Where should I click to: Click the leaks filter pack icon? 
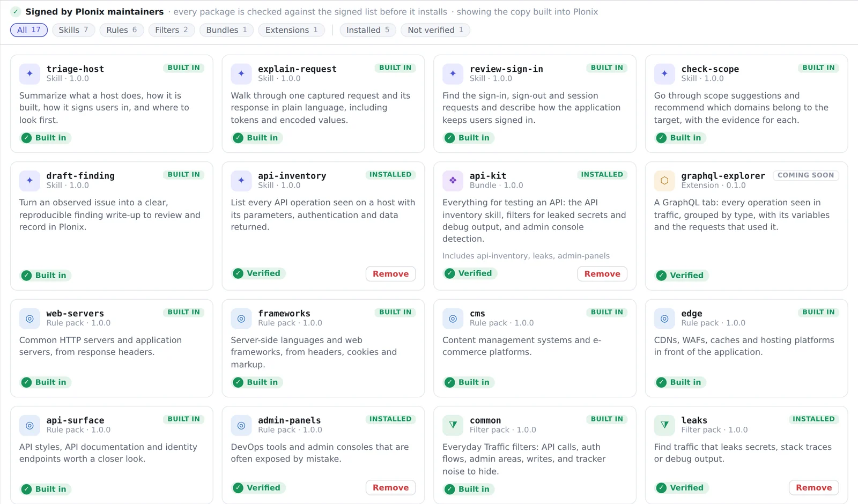[664, 425]
